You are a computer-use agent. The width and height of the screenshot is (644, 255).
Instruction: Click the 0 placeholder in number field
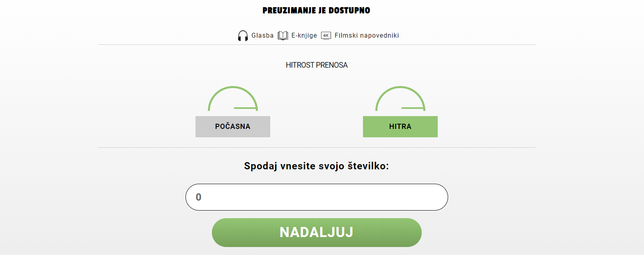(x=199, y=197)
